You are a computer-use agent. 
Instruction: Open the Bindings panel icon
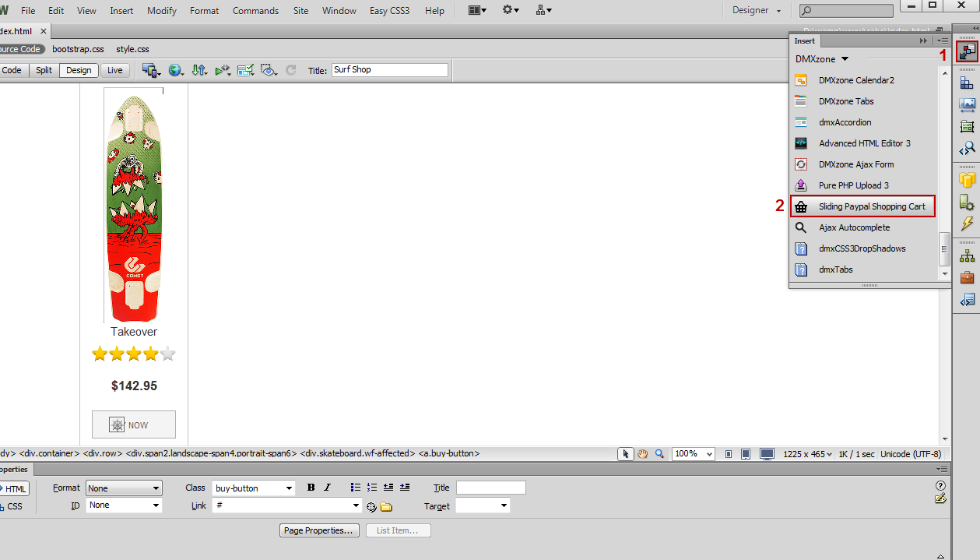967,202
